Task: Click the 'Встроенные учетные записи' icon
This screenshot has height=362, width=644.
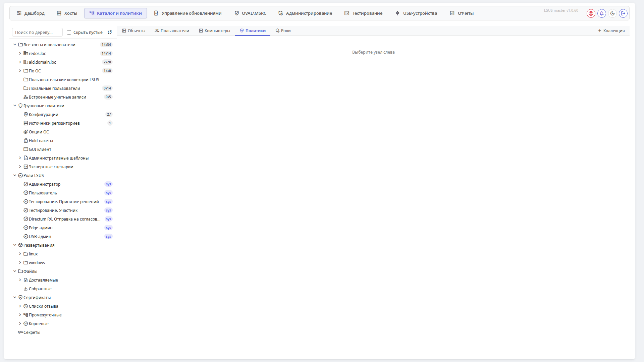Action: (x=26, y=97)
